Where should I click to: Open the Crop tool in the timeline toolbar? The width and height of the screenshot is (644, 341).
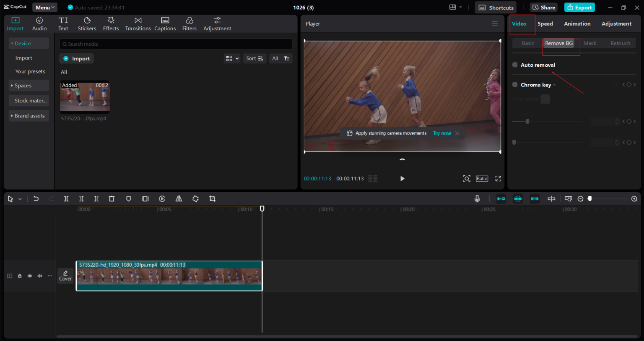(212, 198)
